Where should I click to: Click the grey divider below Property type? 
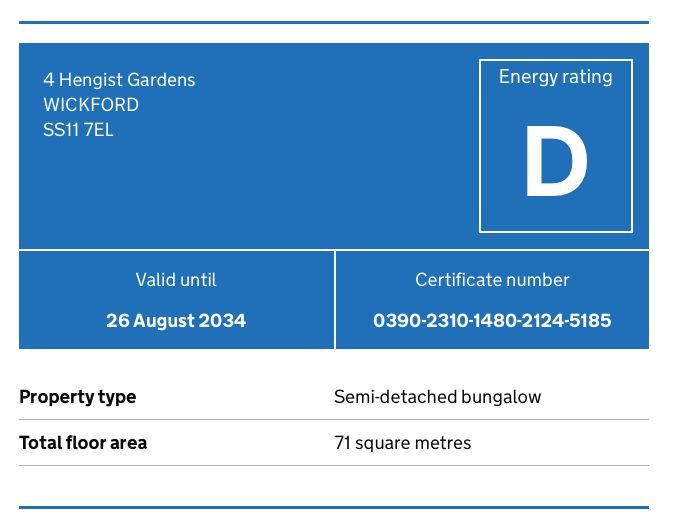(334, 420)
